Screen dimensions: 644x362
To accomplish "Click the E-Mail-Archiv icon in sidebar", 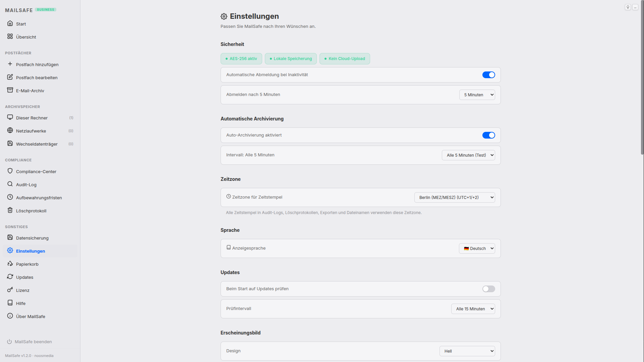I will [x=10, y=90].
